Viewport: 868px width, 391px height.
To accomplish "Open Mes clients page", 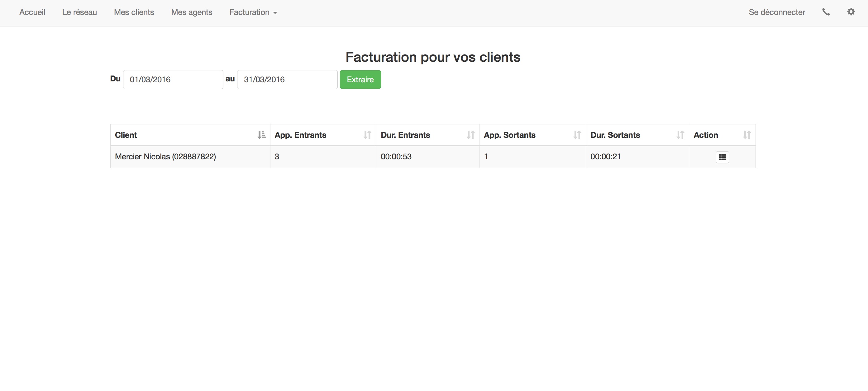I will click(x=134, y=12).
